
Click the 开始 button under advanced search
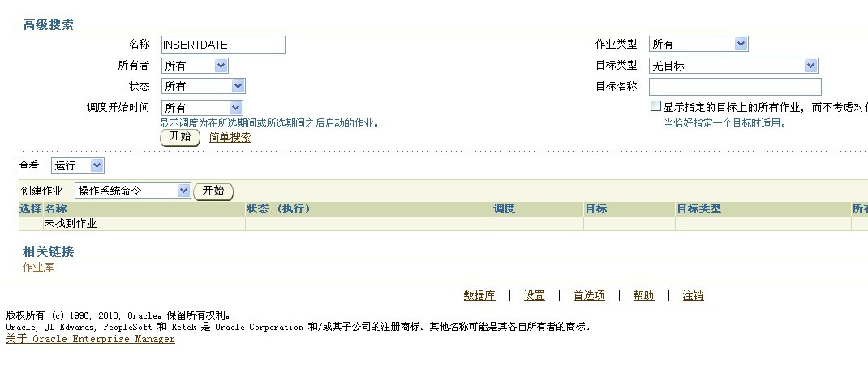click(180, 137)
